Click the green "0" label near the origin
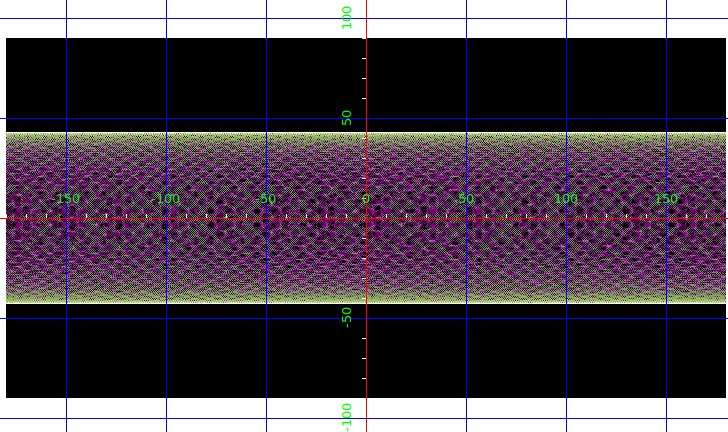This screenshot has width=728, height=432. tap(366, 199)
